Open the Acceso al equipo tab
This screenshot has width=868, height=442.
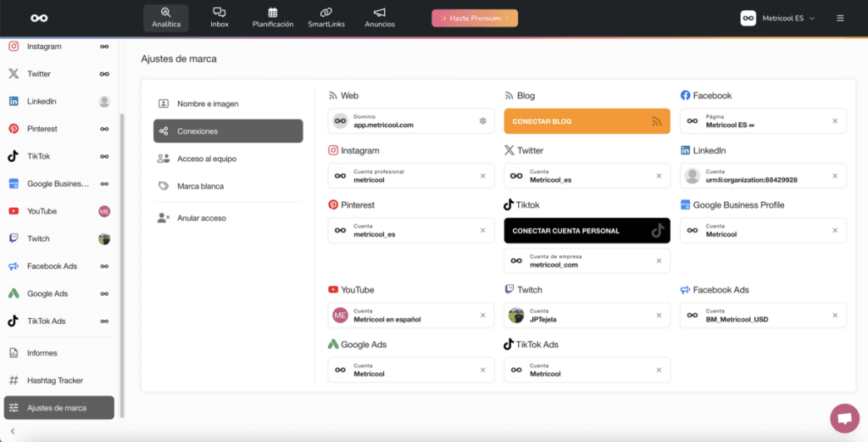coord(228,159)
